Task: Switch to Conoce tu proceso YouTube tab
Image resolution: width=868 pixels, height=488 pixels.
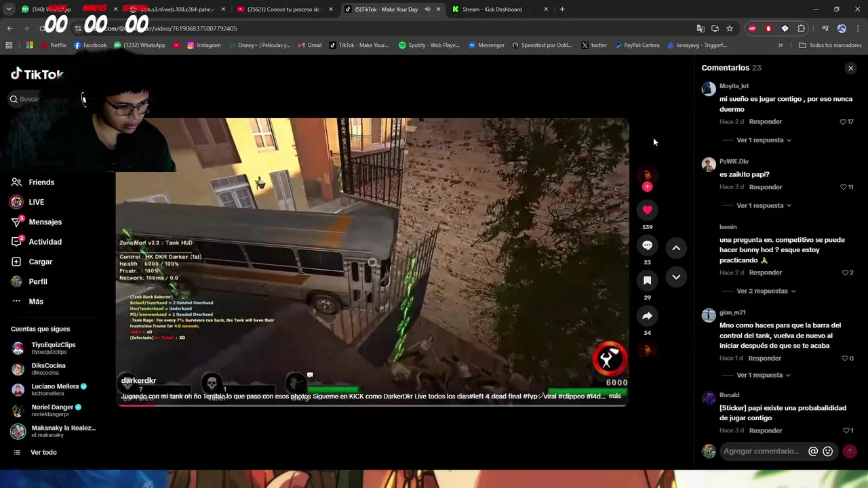Action: click(x=283, y=9)
